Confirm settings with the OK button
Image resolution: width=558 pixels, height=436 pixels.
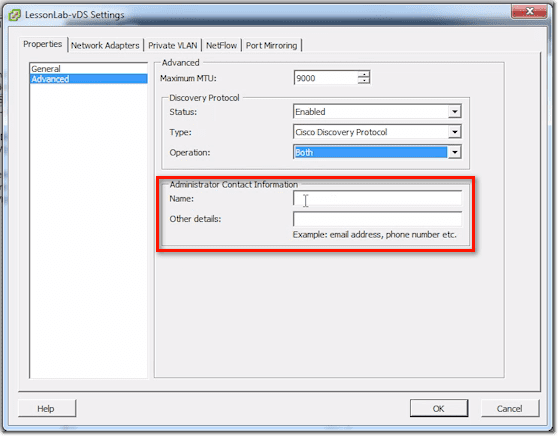point(438,408)
